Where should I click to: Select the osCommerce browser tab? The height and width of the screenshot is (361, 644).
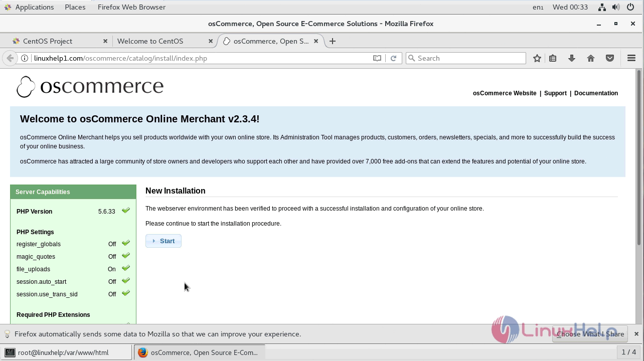point(270,41)
